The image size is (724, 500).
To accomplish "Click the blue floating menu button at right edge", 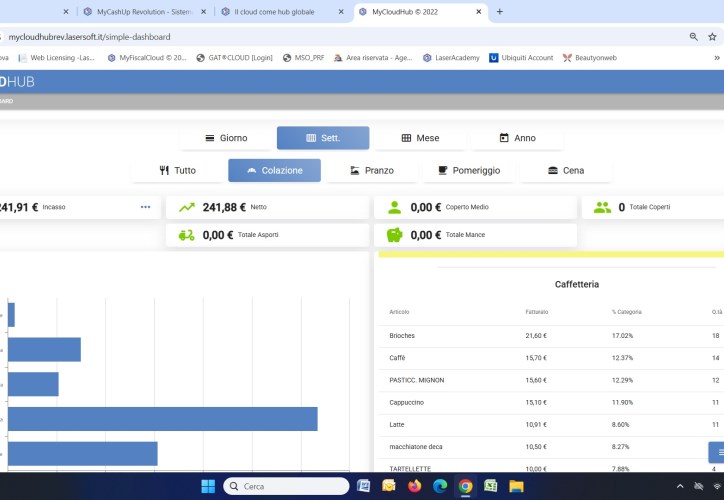I will (x=717, y=452).
